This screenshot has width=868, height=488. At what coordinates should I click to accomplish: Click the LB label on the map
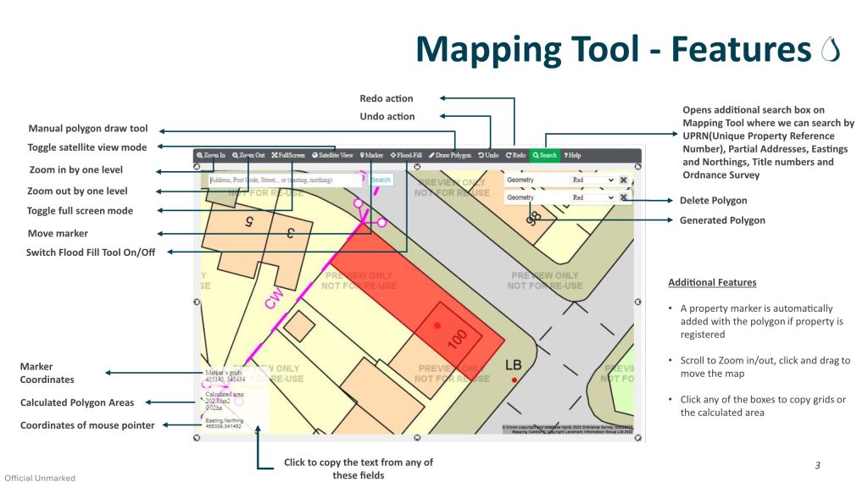[513, 365]
